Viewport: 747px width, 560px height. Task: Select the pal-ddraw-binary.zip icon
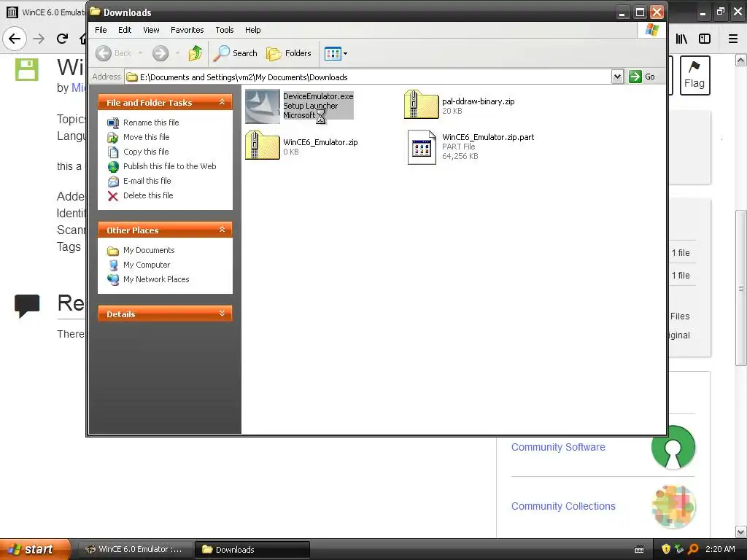[x=421, y=105]
